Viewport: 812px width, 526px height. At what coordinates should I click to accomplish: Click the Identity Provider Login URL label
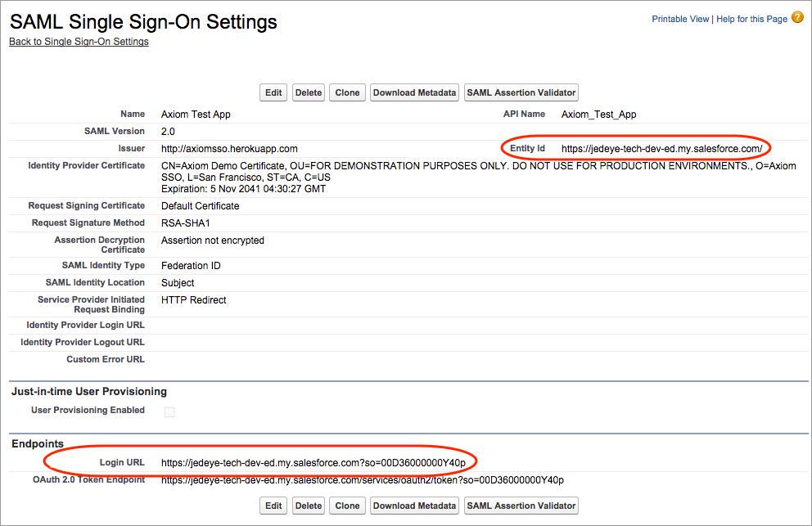click(x=85, y=325)
